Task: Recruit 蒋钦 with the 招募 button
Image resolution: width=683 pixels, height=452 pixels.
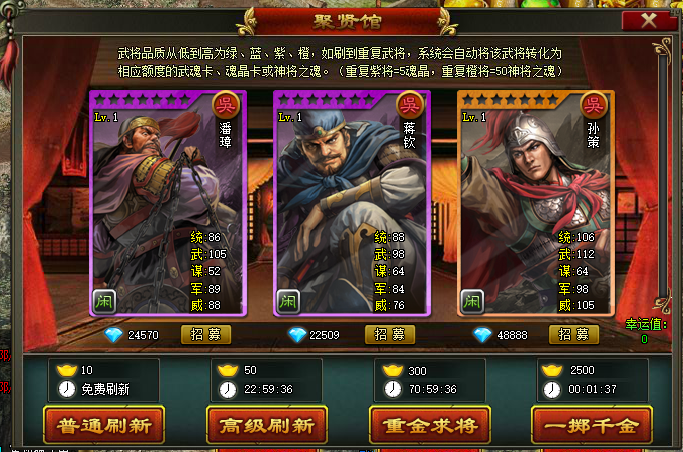Action: (389, 334)
